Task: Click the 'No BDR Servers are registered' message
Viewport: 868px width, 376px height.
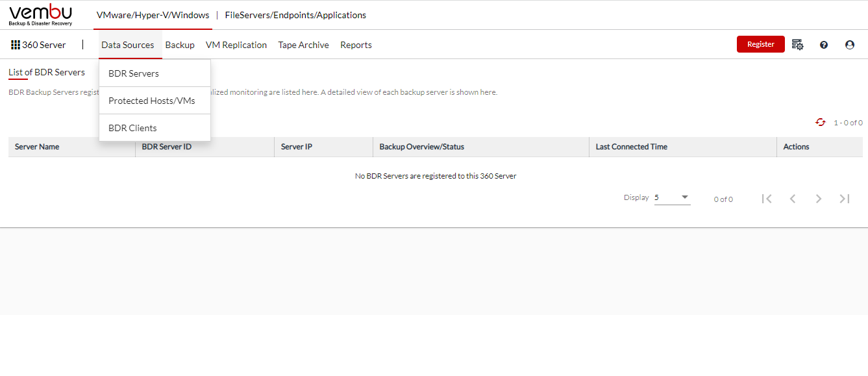Action: tap(436, 176)
